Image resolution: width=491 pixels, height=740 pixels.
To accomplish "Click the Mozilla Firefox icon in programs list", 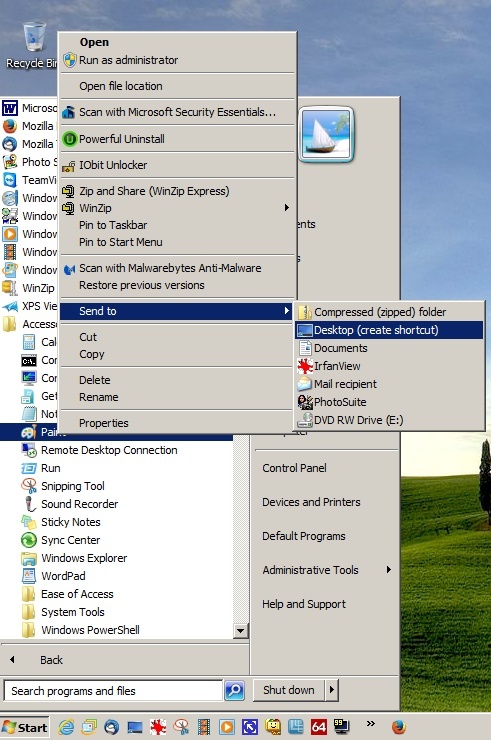I will point(10,126).
